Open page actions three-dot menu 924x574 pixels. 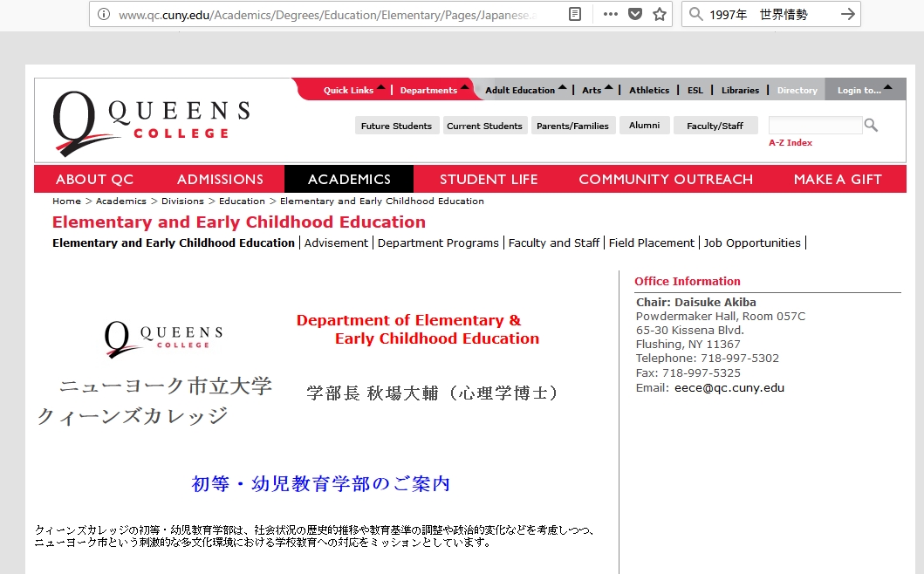click(611, 14)
